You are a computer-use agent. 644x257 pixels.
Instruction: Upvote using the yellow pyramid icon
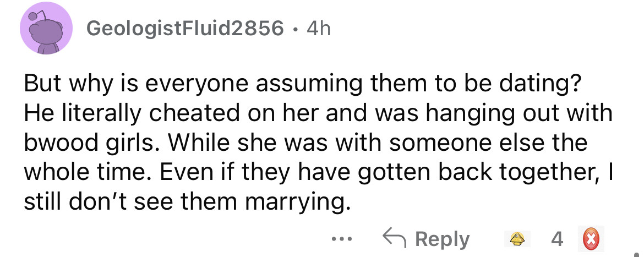(x=516, y=239)
